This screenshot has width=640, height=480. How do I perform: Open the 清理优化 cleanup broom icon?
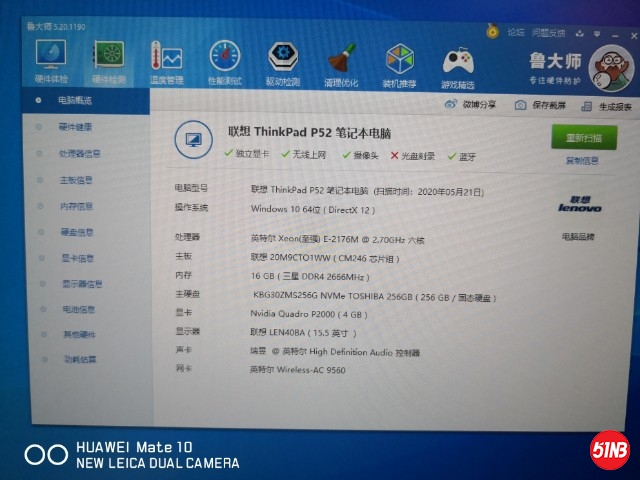[x=341, y=60]
